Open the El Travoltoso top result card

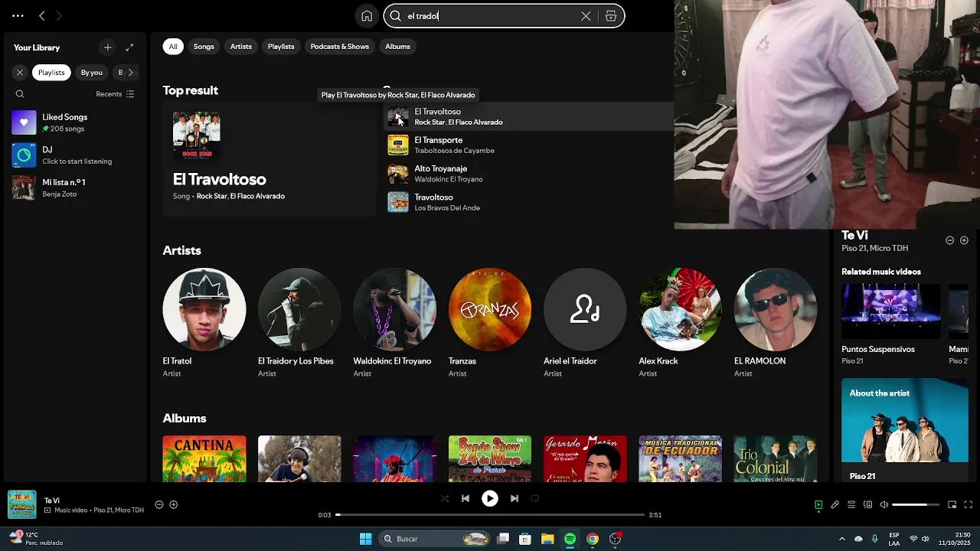[x=269, y=159]
